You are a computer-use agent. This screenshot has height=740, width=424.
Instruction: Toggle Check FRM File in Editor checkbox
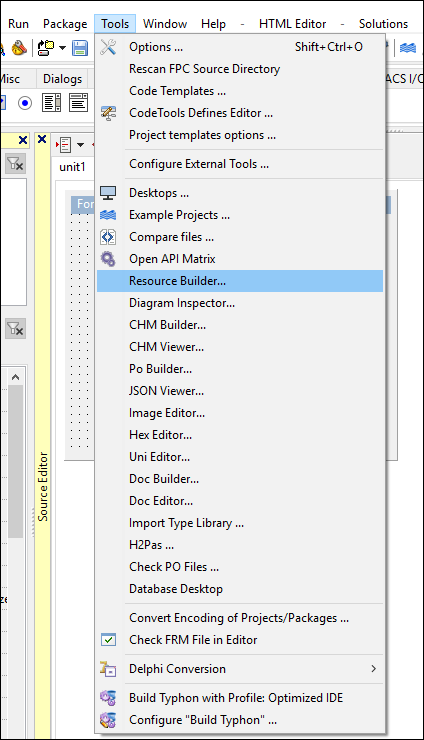coord(109,640)
